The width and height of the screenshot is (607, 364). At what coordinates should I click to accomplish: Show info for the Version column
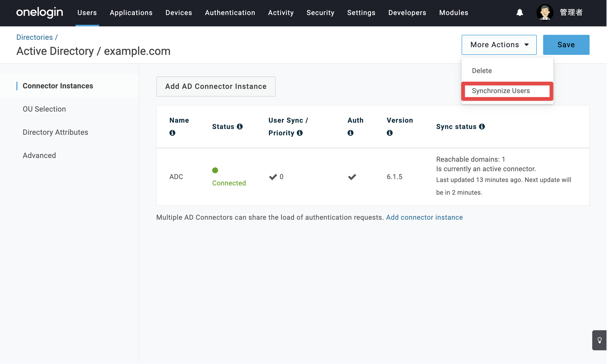390,133
